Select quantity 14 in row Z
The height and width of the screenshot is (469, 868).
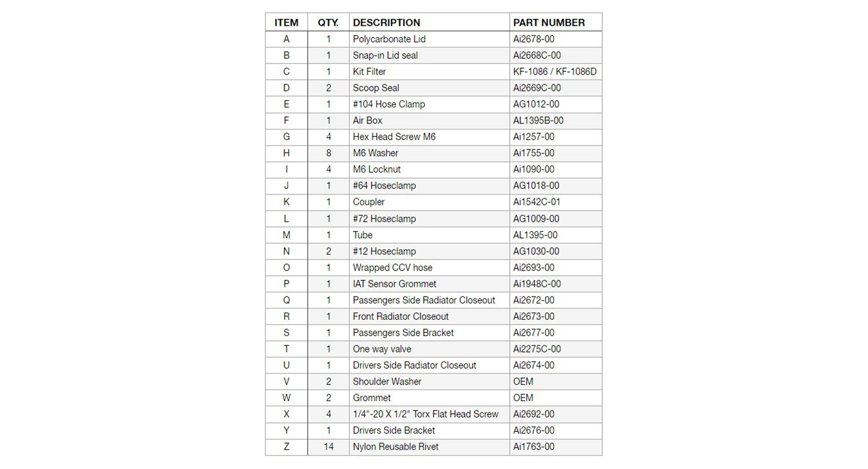(x=329, y=447)
